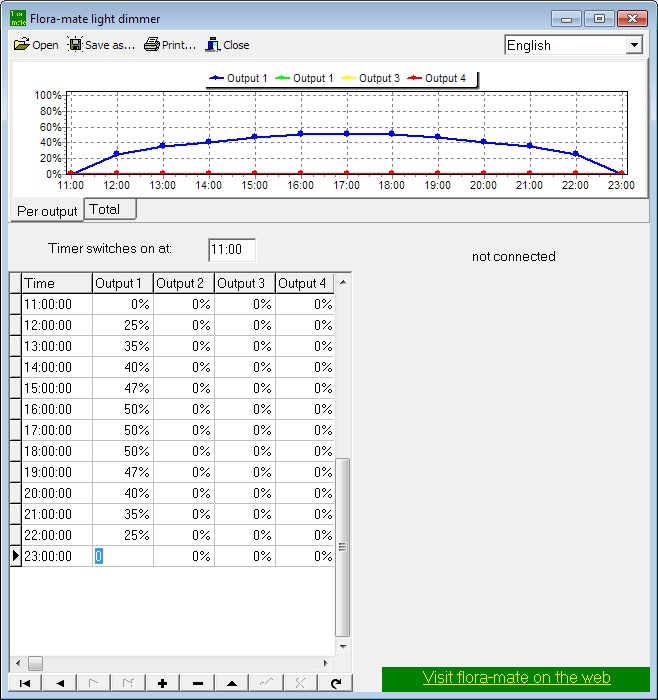Click the edit record up-arrow navigator button
This screenshot has width=658, height=700.
click(x=231, y=683)
